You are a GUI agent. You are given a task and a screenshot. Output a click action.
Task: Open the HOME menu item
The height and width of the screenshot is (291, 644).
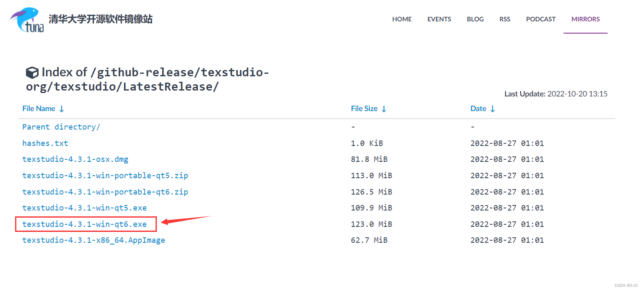tap(402, 19)
